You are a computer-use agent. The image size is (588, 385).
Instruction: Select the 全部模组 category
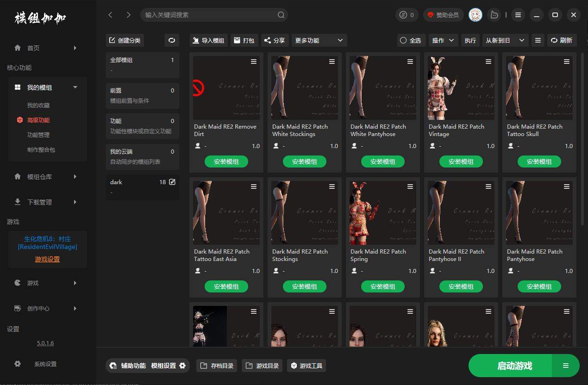142,65
